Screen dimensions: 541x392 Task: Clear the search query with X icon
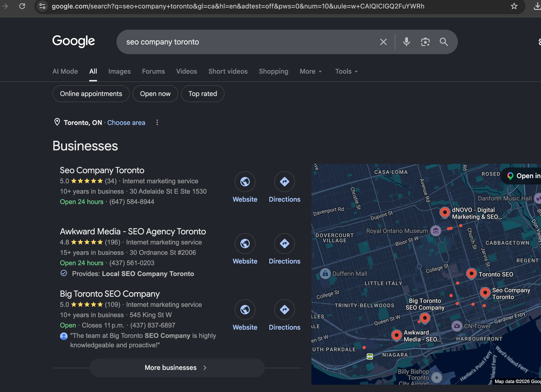(x=383, y=42)
